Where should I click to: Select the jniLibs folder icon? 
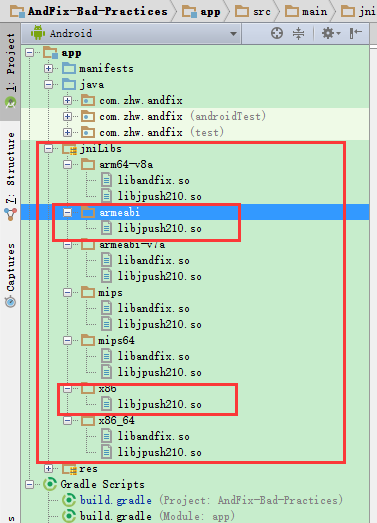pyautogui.click(x=70, y=149)
